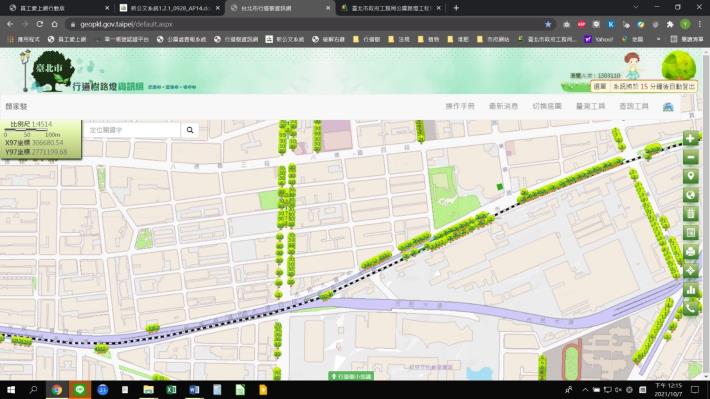This screenshot has height=399, width=710.
Task: Open the list icon tool below the globe
Action: [690, 214]
